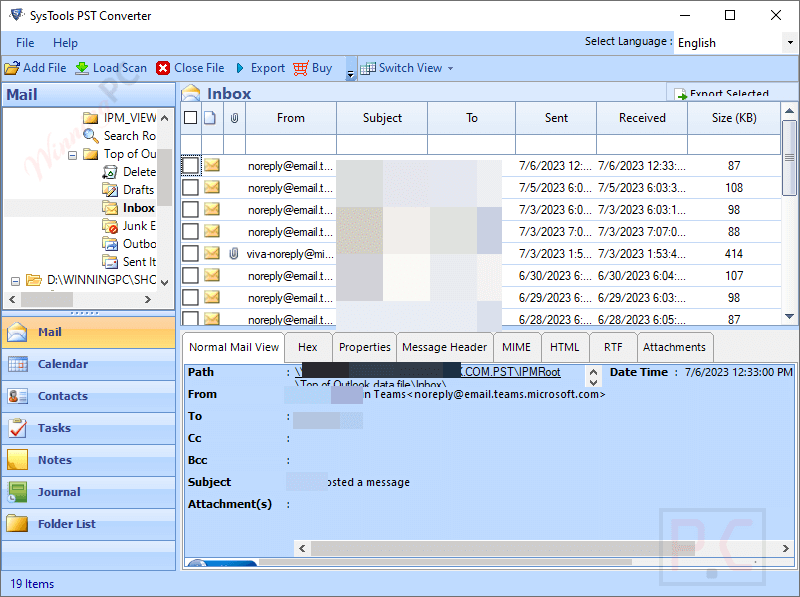The height and width of the screenshot is (597, 800).
Task: Open the Tasks checkmark icon
Action: [x=18, y=428]
